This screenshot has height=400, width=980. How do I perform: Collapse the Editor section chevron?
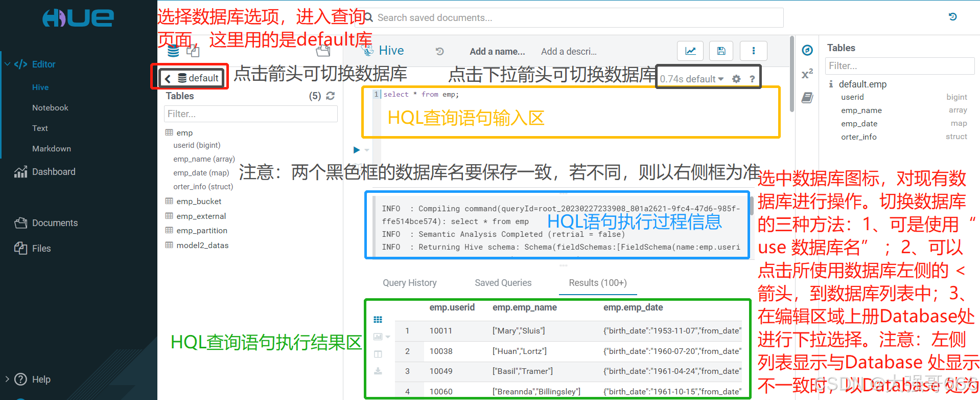point(7,64)
